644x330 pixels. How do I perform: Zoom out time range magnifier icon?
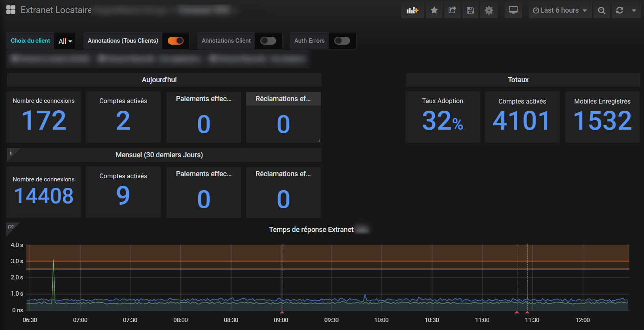coord(601,10)
